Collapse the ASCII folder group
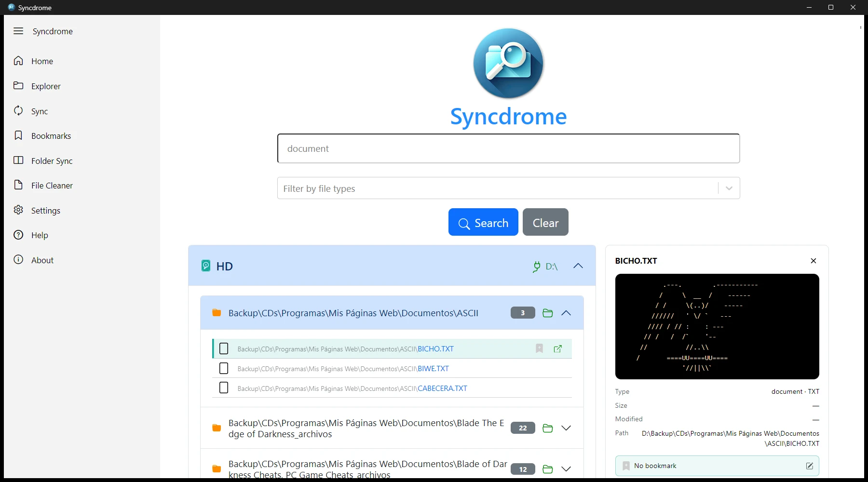The width and height of the screenshot is (868, 482). click(x=566, y=313)
